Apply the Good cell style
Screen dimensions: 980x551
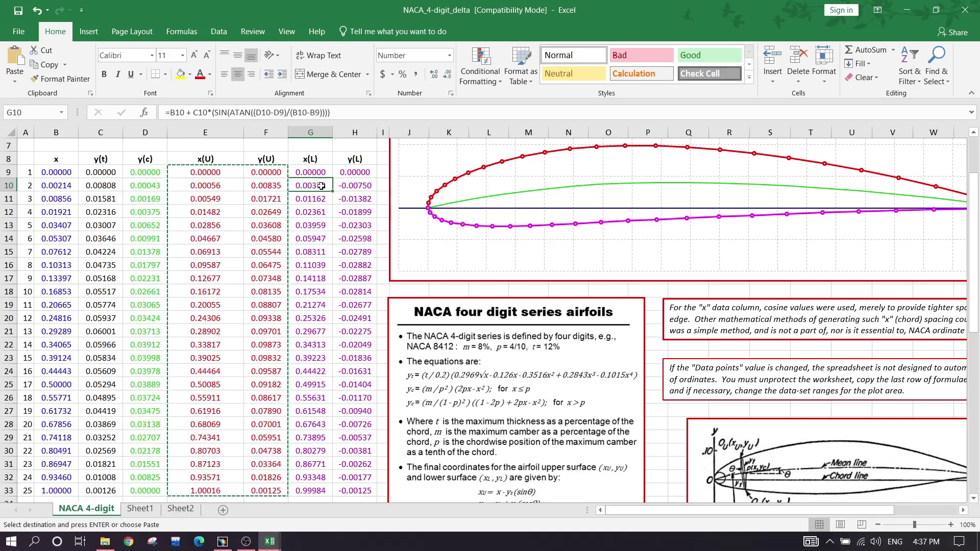click(709, 55)
